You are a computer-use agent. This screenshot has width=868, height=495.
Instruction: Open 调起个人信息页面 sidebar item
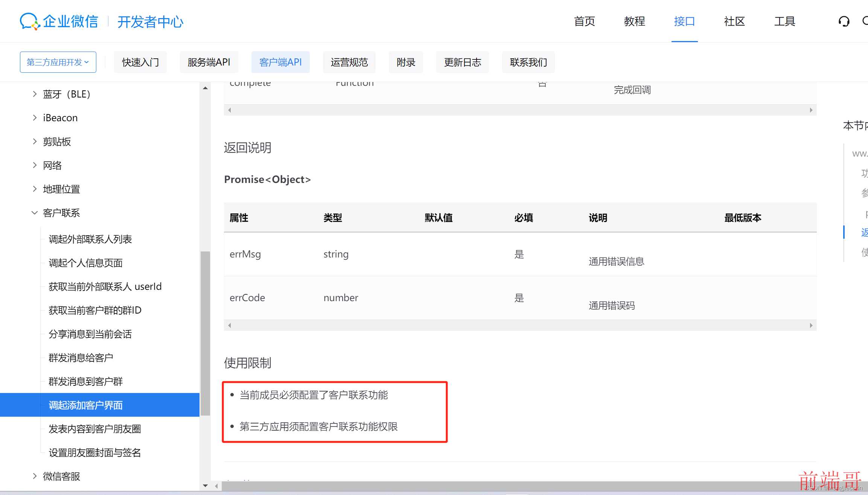coord(86,263)
